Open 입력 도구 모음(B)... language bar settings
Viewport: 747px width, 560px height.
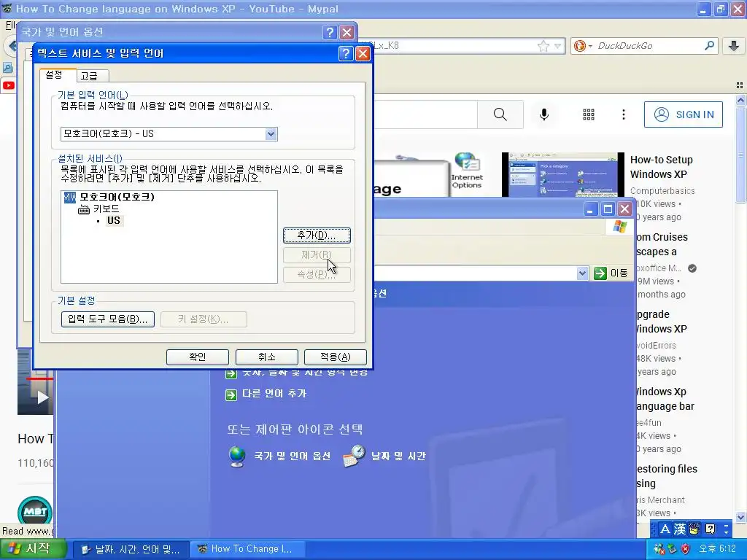[x=108, y=319]
